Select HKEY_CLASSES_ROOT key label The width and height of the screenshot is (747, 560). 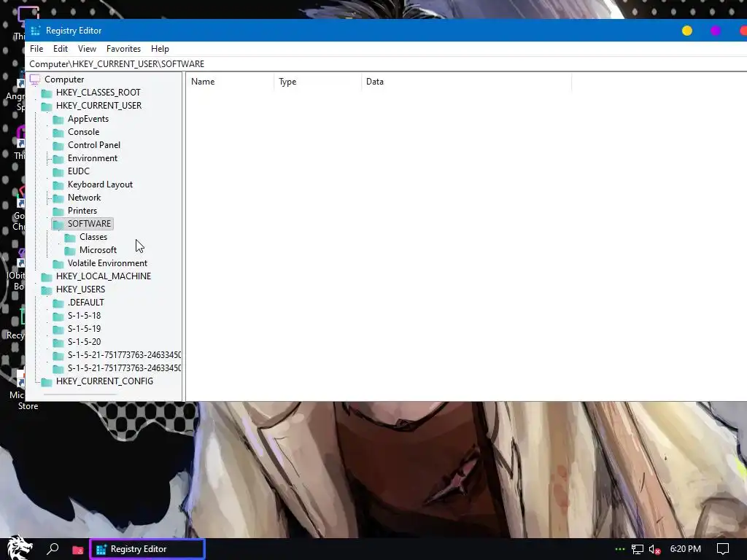tap(98, 93)
